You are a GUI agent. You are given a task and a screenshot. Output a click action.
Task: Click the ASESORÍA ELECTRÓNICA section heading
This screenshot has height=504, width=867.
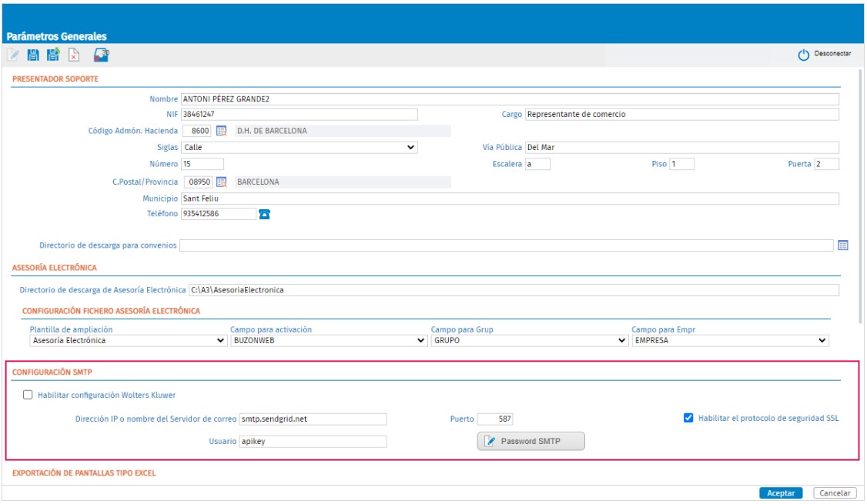coord(54,268)
